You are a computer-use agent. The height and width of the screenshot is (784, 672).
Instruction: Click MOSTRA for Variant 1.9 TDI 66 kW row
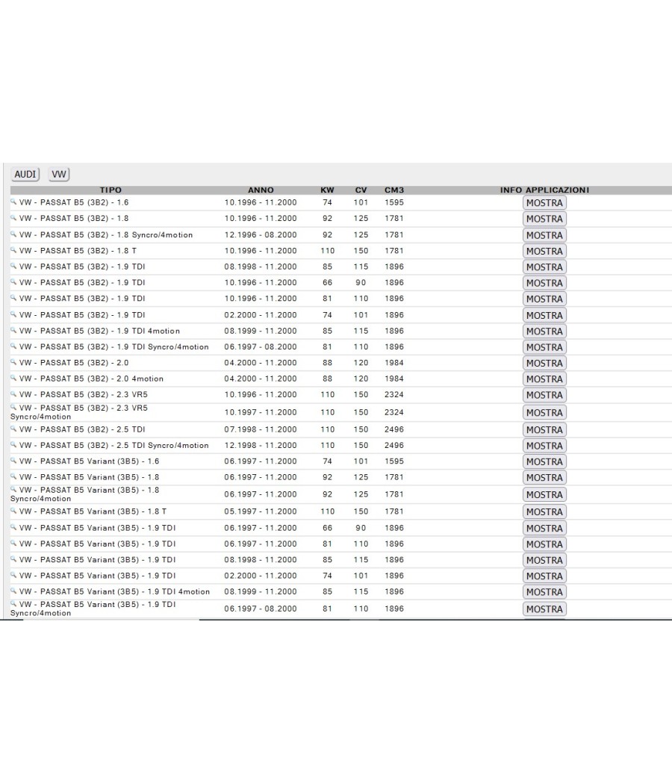coord(544,529)
